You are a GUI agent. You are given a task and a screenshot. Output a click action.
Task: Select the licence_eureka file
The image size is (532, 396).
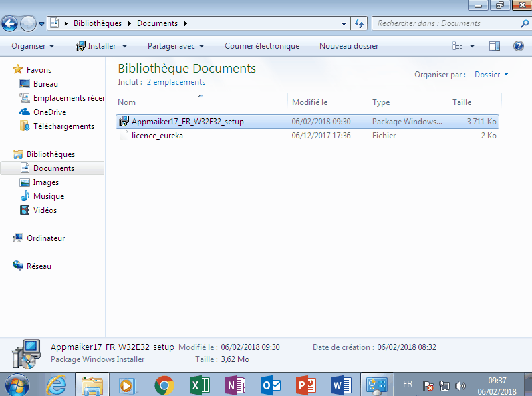[157, 136]
